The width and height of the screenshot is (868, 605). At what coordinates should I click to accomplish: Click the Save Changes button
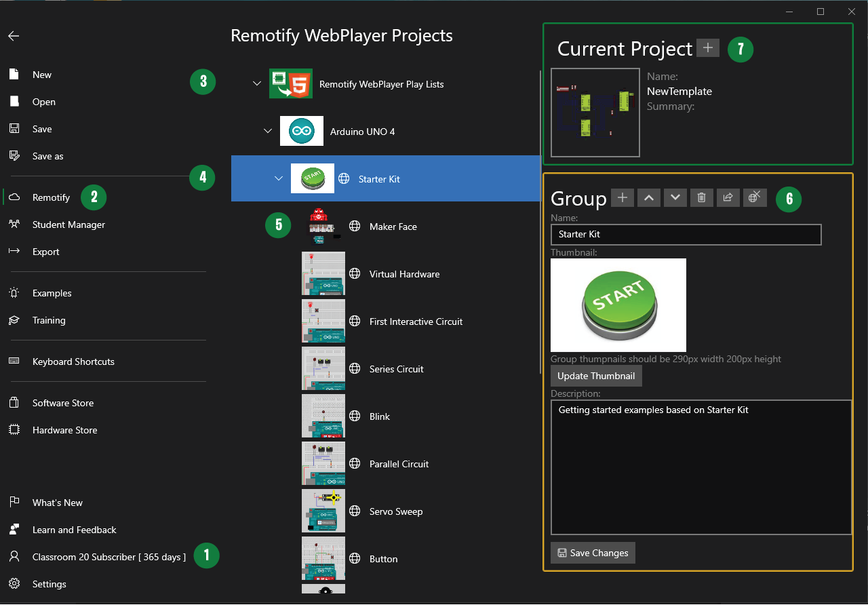[593, 553]
